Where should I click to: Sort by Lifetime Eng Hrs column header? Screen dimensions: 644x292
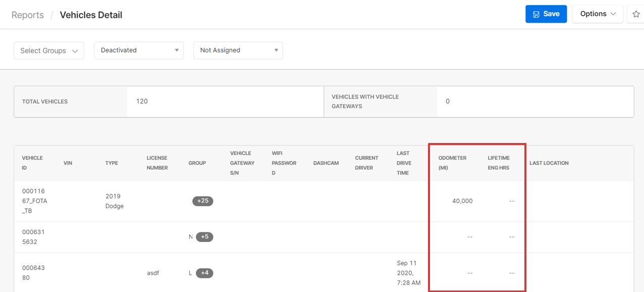(499, 163)
